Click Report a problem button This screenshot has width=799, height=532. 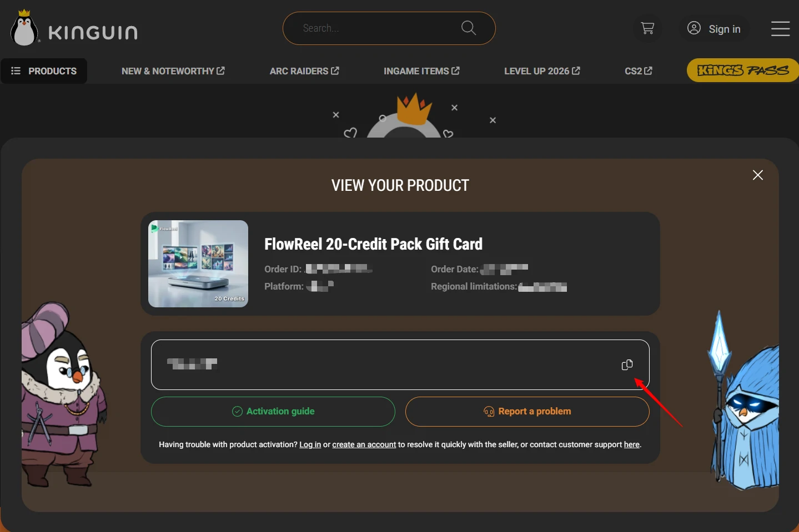coord(527,412)
